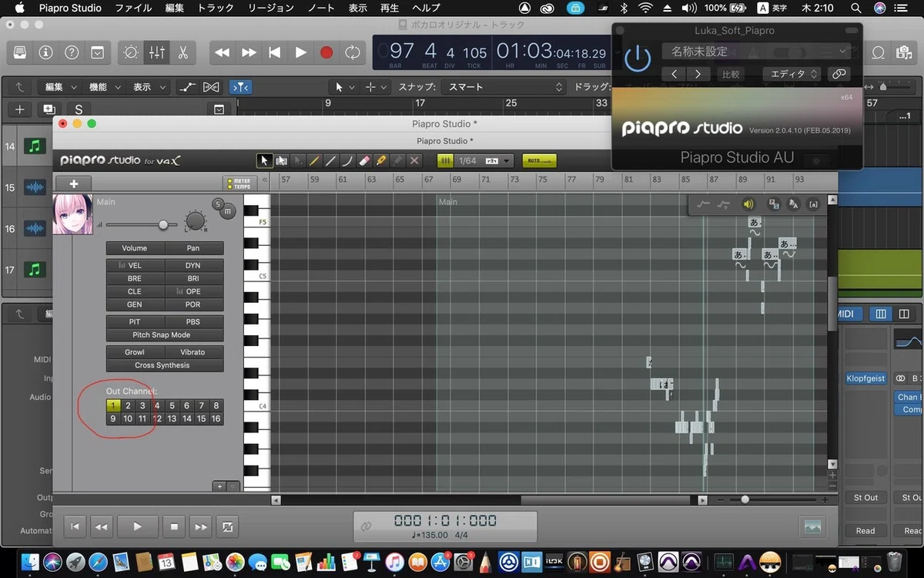Open the エディタ view dropdown in plugin window
Viewport: 924px width, 578px height.
793,74
